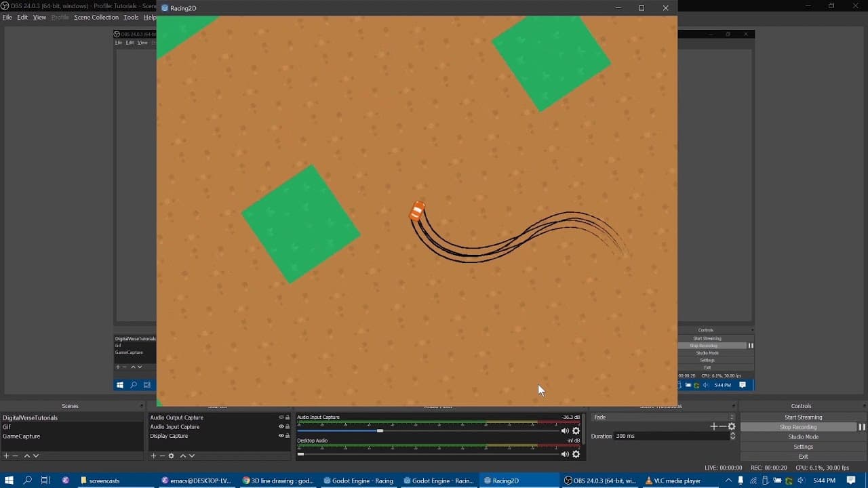Screen dimensions: 868x488
Task: Open the Action Center notification icon
Action: (851, 481)
